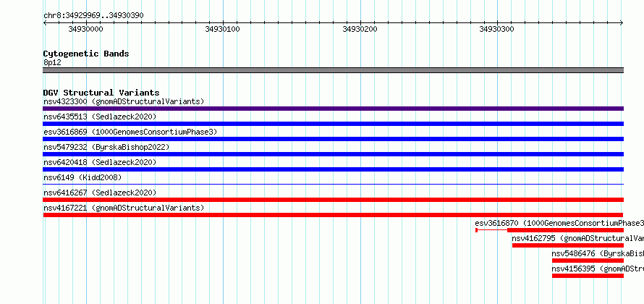This screenshot has height=304, width=644.
Task: Select the red bar under nsv4162795
Action: coord(567,245)
